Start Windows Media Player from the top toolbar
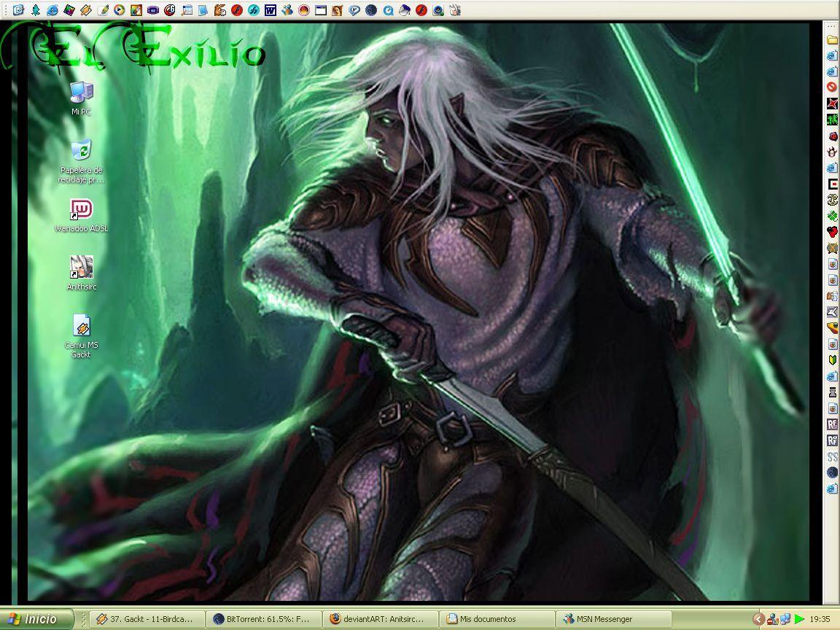 (x=120, y=10)
